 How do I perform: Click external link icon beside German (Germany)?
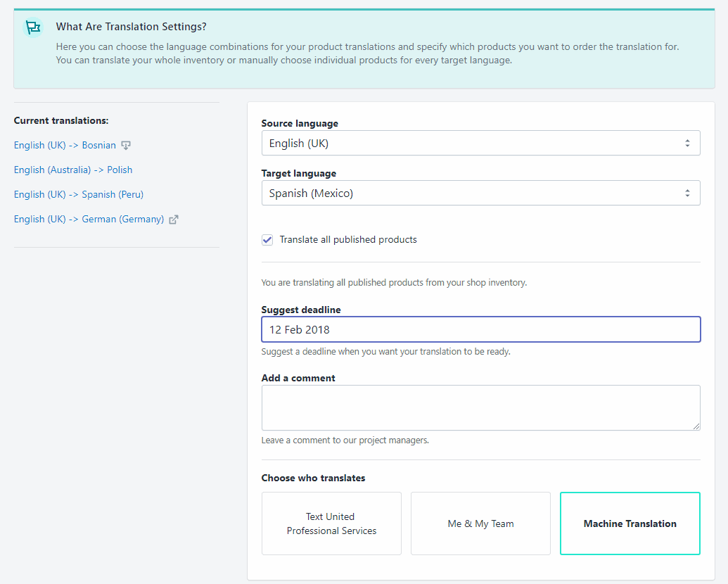[174, 220]
